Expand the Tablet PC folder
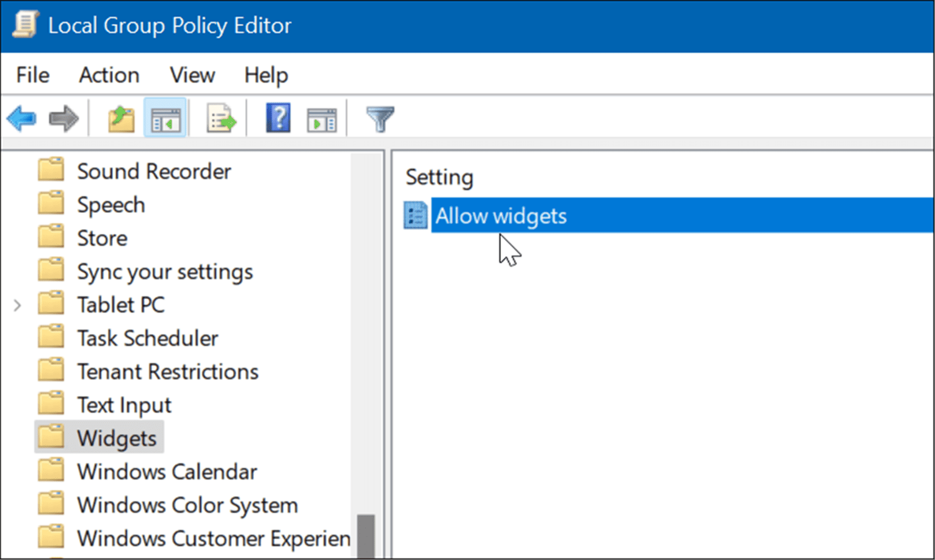935x560 pixels. (18, 306)
